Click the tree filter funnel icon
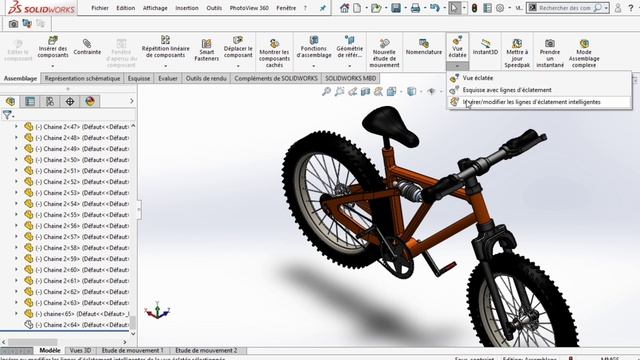The image size is (640, 360). [x=7, y=115]
